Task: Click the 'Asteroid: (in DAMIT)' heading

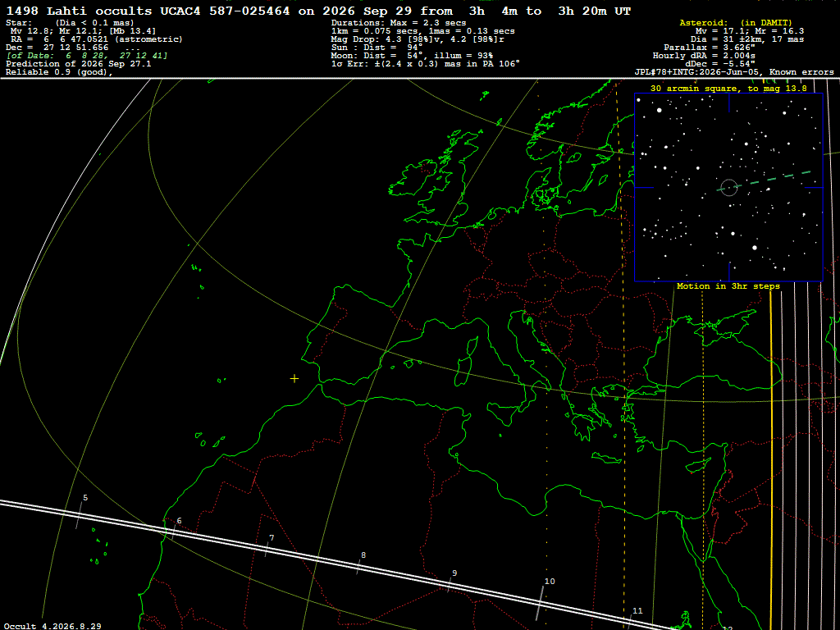Action: 736,23
